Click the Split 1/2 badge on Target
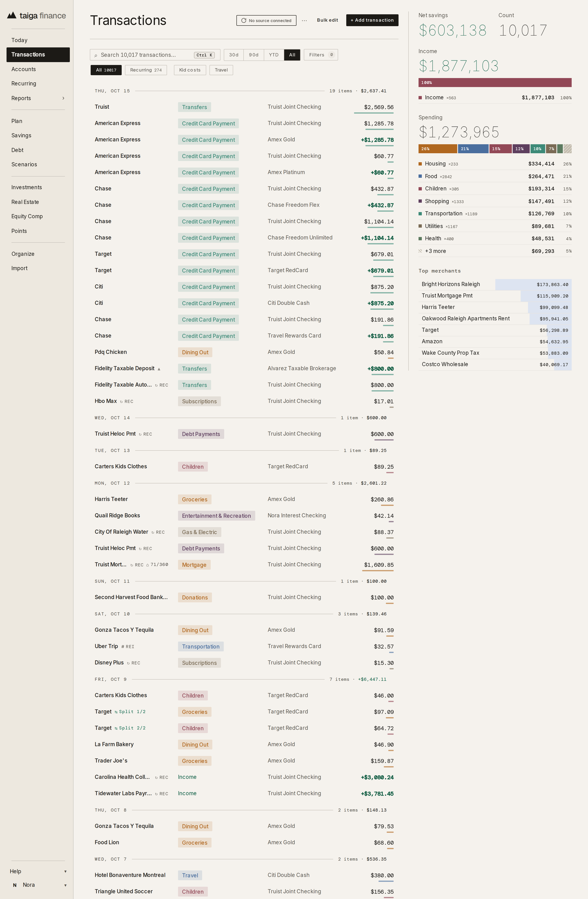This screenshot has height=899, width=588. 130,712
